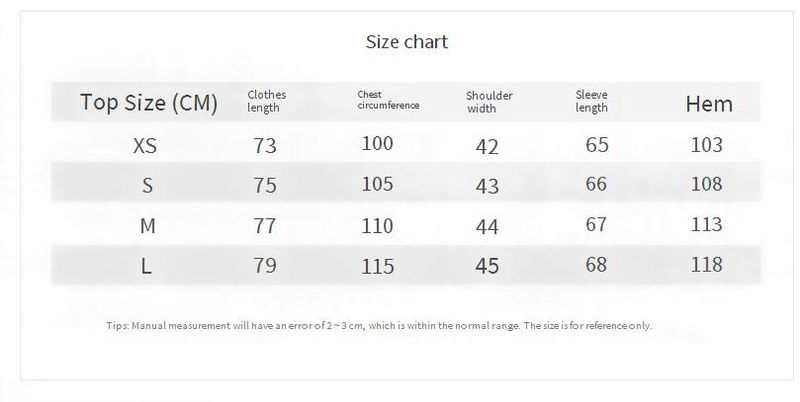Viewport: 800px width, 402px height.
Task: Click the S chest circumference value 105
Action: [377, 185]
